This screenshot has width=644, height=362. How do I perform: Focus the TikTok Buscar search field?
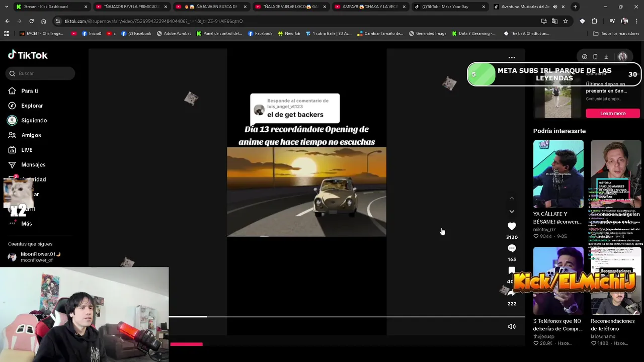(x=41, y=73)
